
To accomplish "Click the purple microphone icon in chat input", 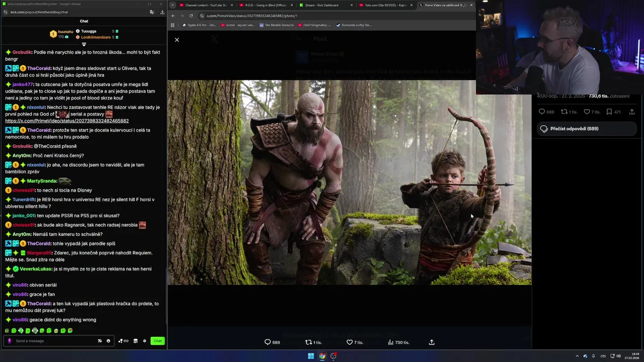I will pos(9,341).
